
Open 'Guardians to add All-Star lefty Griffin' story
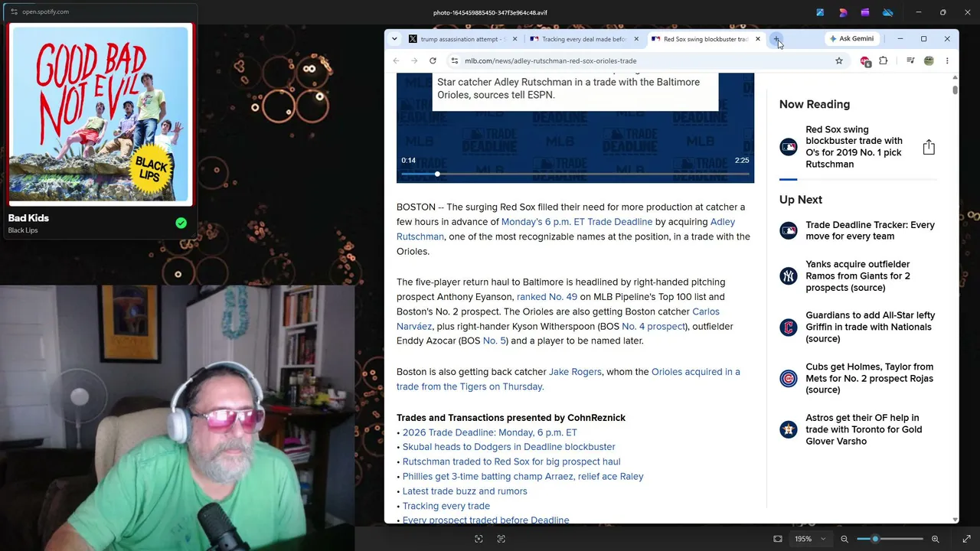(870, 328)
